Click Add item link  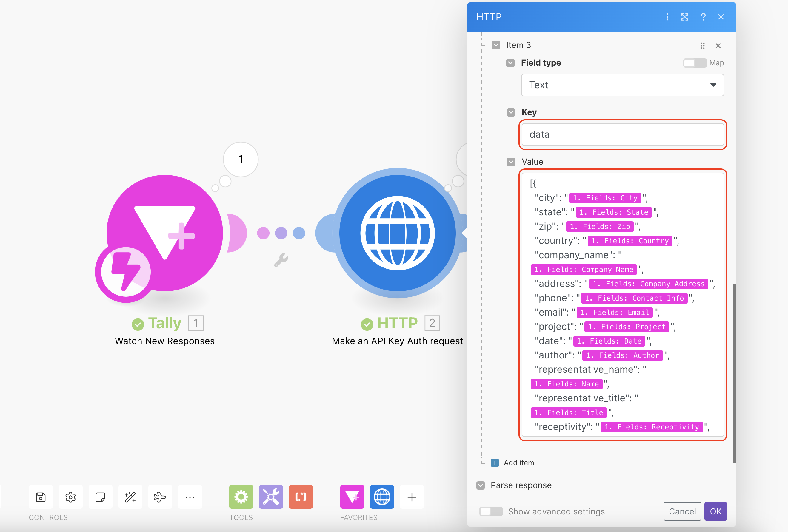[x=518, y=463]
